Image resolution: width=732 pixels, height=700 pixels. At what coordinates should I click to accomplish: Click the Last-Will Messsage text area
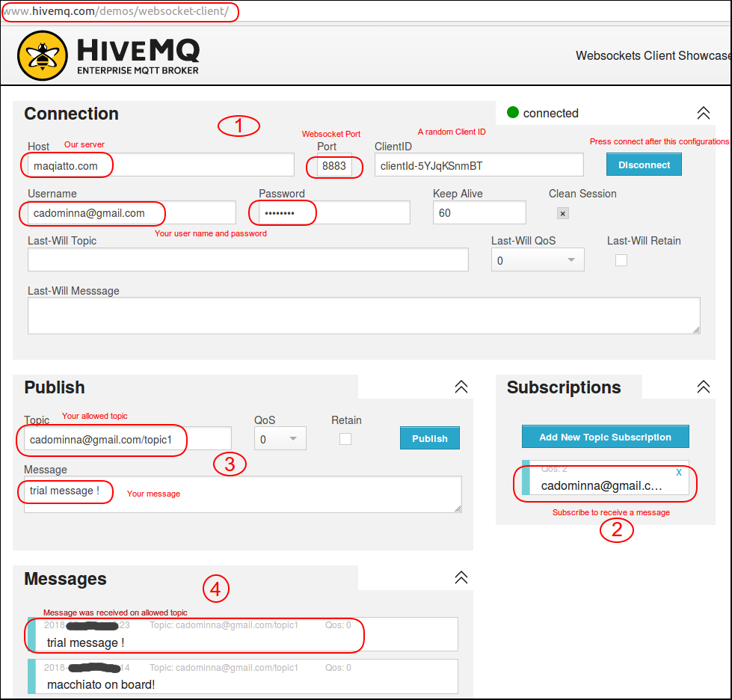point(364,316)
